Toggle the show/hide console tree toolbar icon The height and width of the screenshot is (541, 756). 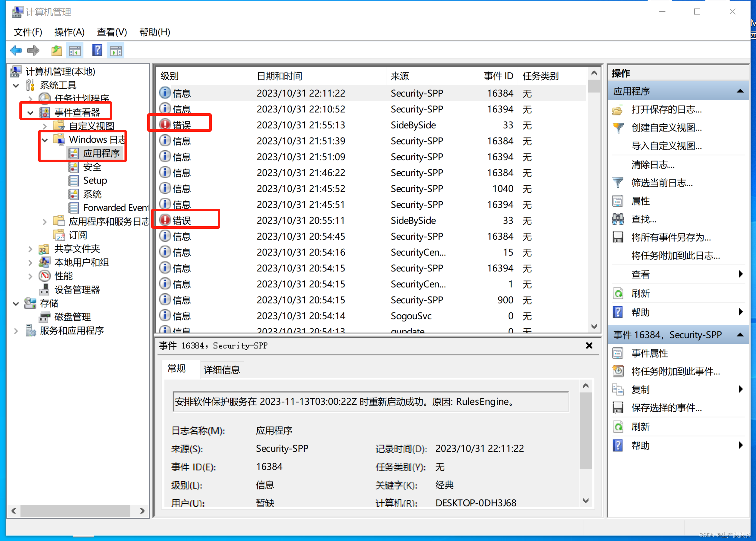tap(75, 51)
